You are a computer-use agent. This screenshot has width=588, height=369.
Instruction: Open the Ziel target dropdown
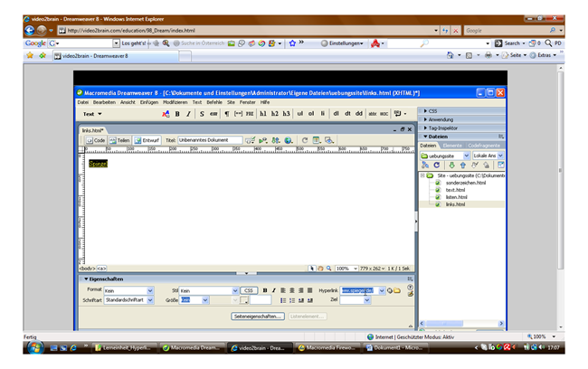point(367,300)
